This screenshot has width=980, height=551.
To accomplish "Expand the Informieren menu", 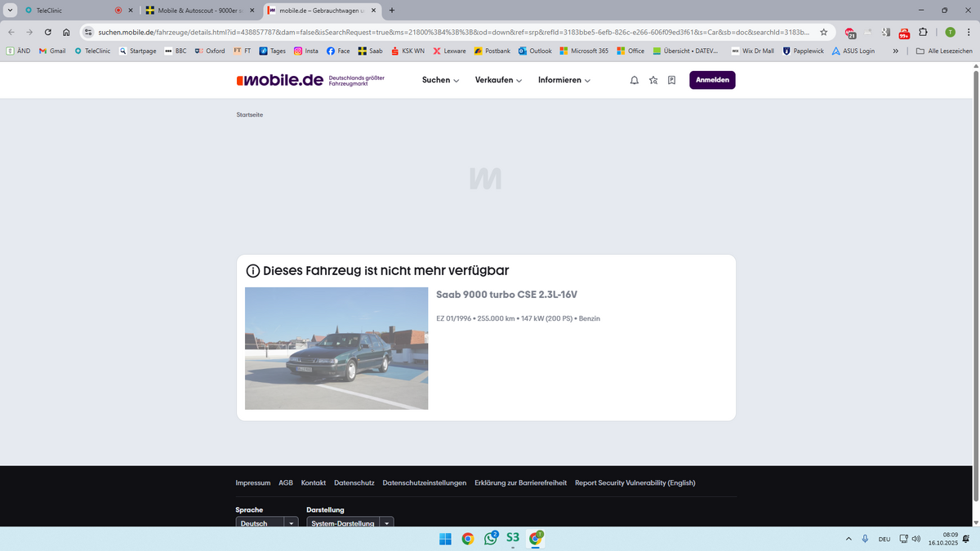I will pyautogui.click(x=563, y=80).
